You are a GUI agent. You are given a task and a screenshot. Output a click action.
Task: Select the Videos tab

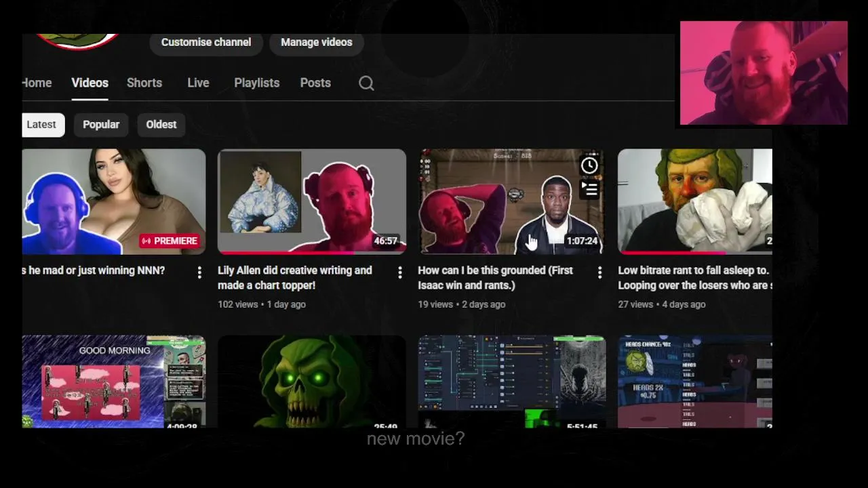tap(90, 83)
